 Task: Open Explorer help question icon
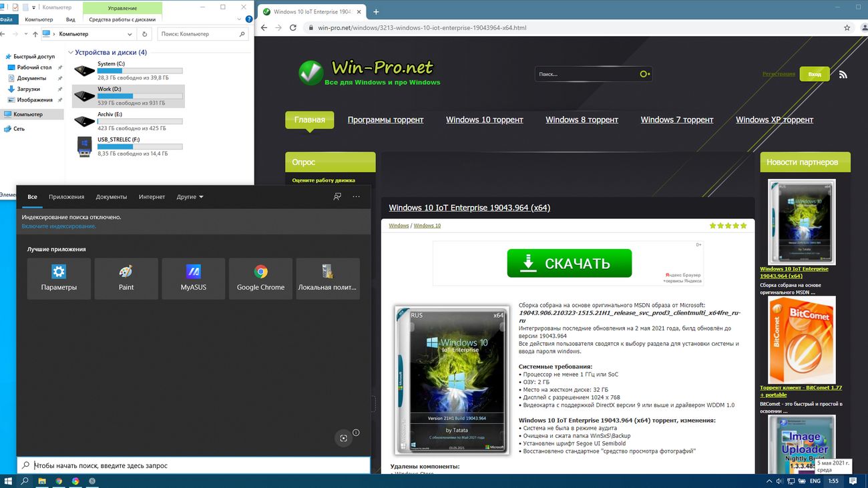click(x=248, y=19)
